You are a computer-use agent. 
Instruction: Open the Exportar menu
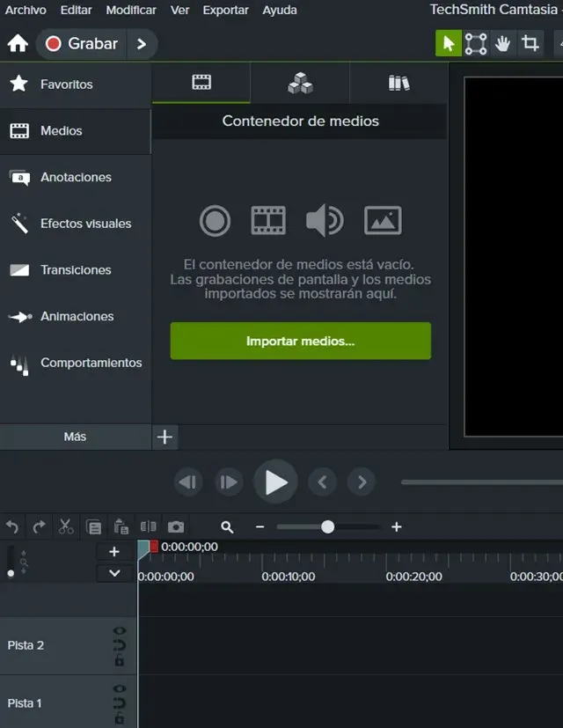pos(225,10)
